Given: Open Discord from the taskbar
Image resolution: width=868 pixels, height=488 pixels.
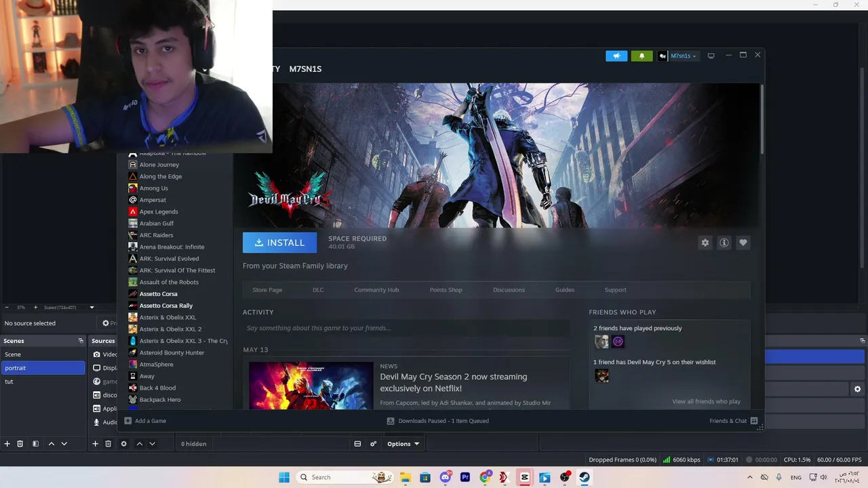Looking at the screenshot, I should pos(446,477).
